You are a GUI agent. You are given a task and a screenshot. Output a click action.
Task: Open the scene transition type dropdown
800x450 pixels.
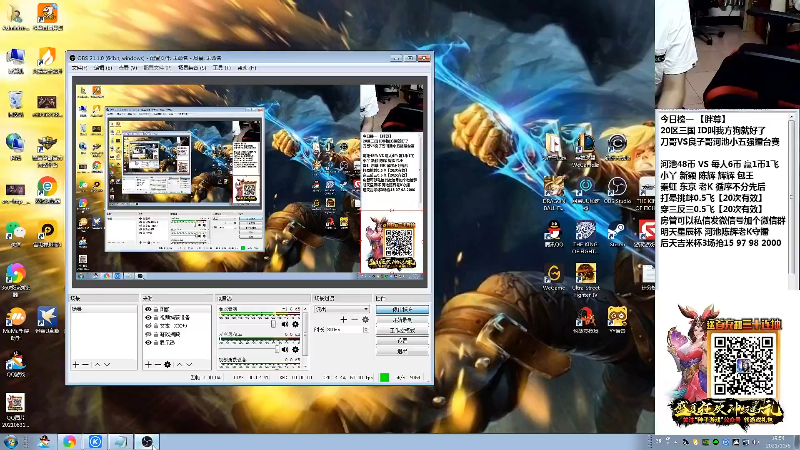[x=341, y=309]
